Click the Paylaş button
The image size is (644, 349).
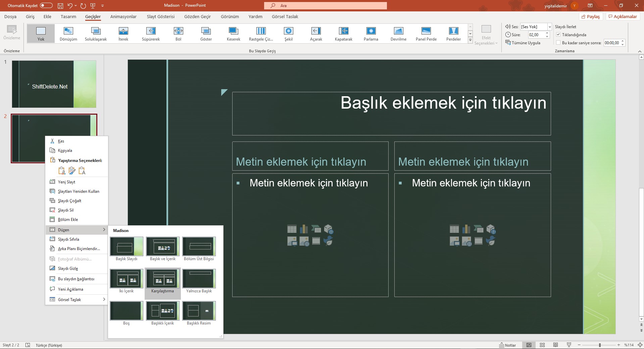591,16
